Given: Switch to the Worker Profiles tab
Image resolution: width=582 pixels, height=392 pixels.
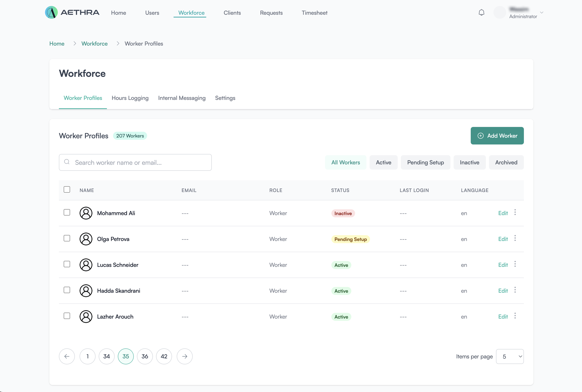Looking at the screenshot, I should (83, 98).
